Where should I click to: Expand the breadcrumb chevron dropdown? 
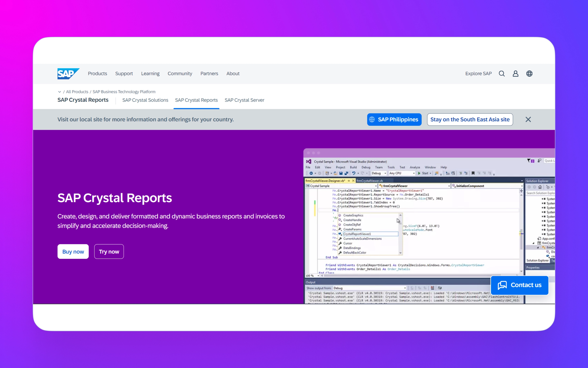pos(59,92)
